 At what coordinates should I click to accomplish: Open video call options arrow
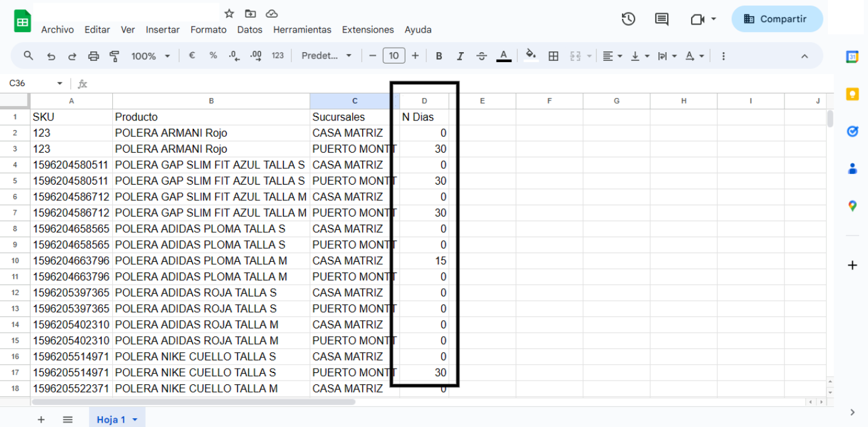point(714,19)
